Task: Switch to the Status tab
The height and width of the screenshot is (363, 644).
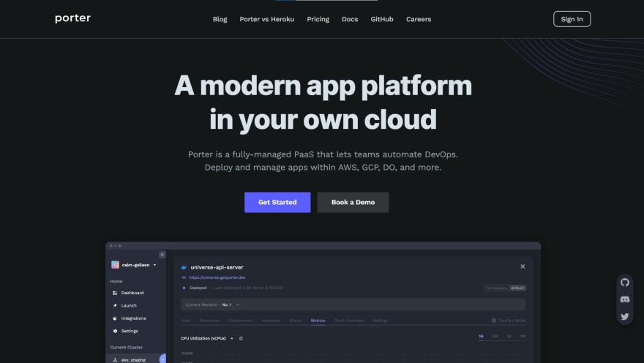Action: tap(296, 321)
